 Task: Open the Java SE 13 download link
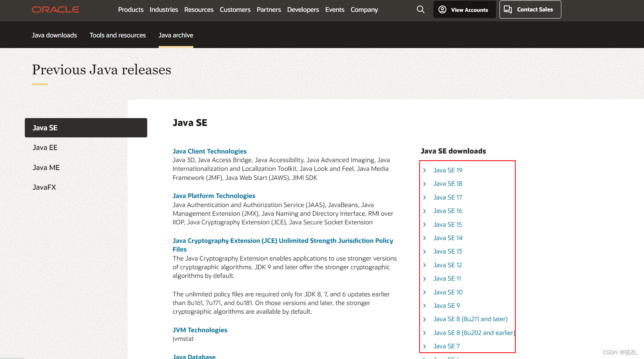[x=448, y=252]
